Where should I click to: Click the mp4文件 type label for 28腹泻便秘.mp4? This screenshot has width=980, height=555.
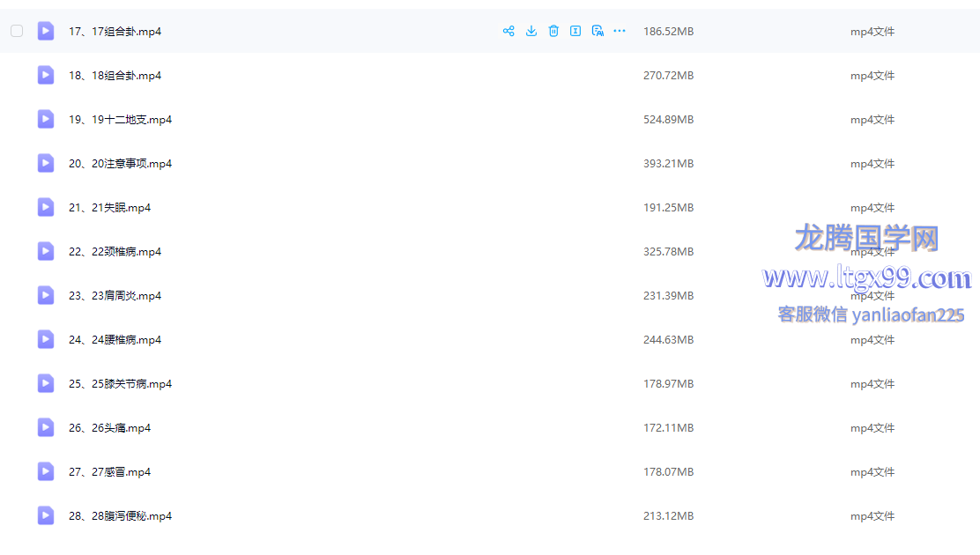click(x=872, y=516)
